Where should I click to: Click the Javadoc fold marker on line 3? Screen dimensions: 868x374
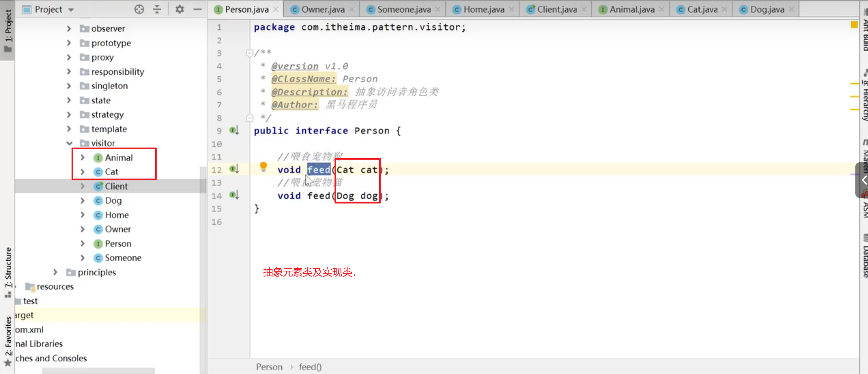click(250, 53)
